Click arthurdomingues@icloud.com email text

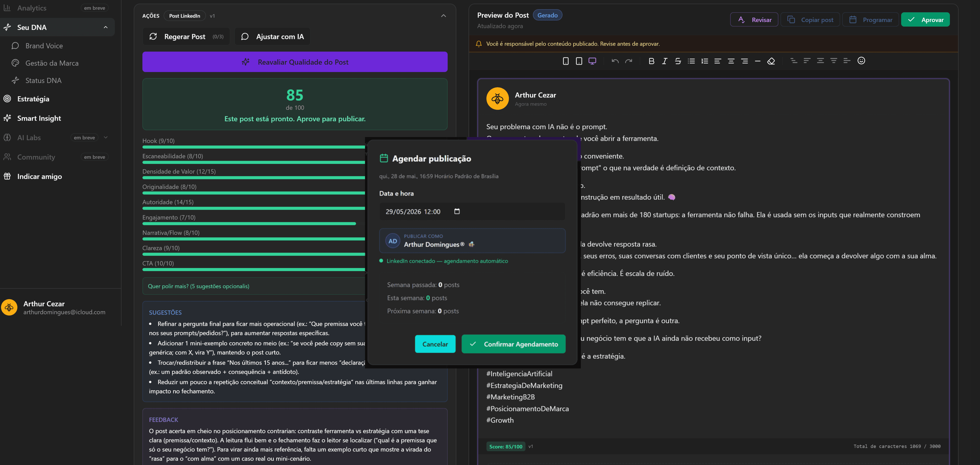tap(64, 312)
